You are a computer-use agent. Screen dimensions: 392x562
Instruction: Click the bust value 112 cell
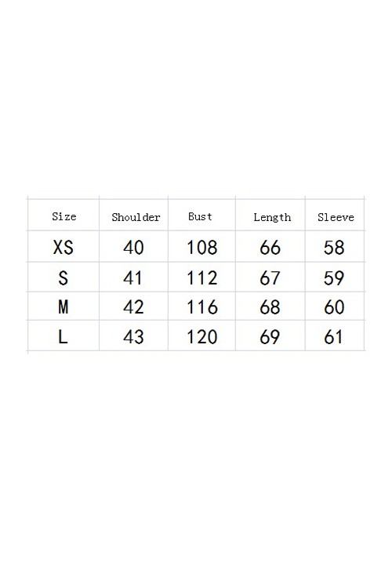tap(202, 277)
